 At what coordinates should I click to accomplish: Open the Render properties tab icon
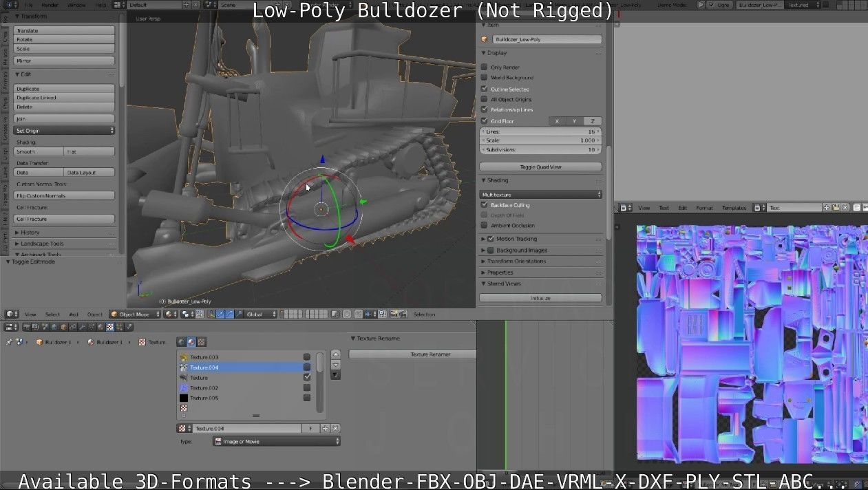tap(28, 327)
